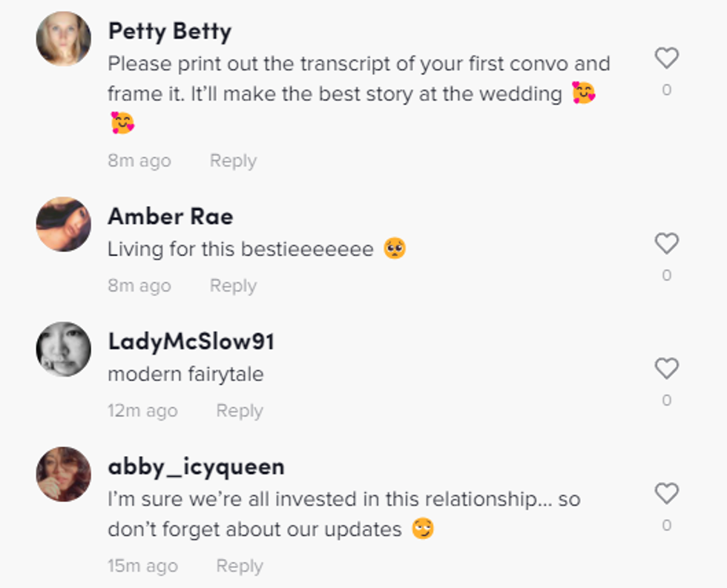Tap the heart on Amber Rae's comment
Image resolution: width=727 pixels, height=588 pixels.
click(x=666, y=244)
